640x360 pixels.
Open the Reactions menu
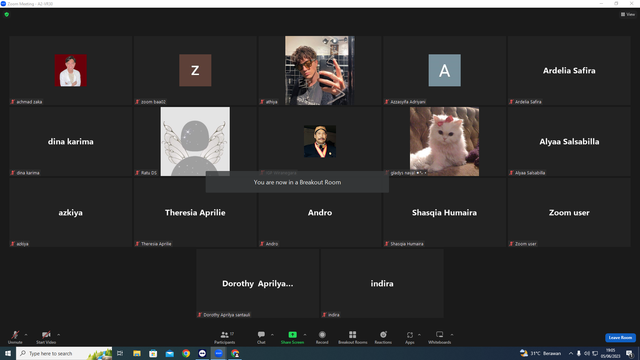[x=383, y=337]
